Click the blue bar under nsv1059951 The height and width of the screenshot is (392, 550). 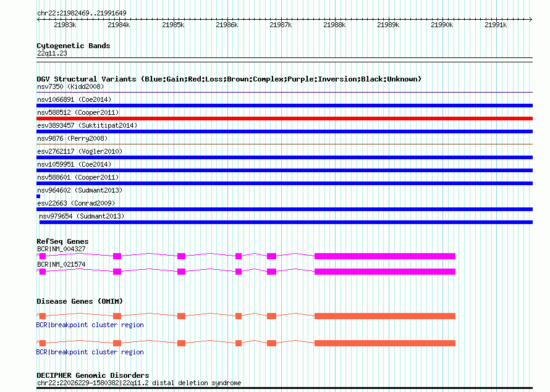(x=284, y=170)
